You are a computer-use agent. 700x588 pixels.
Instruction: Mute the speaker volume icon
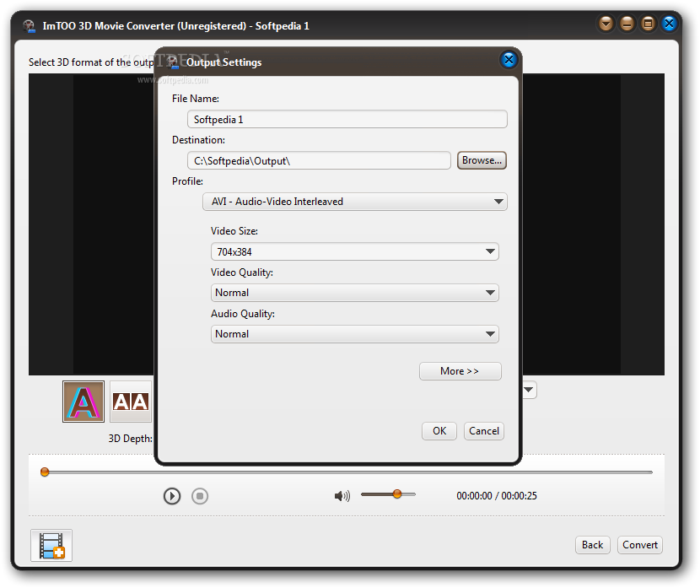coord(342,495)
